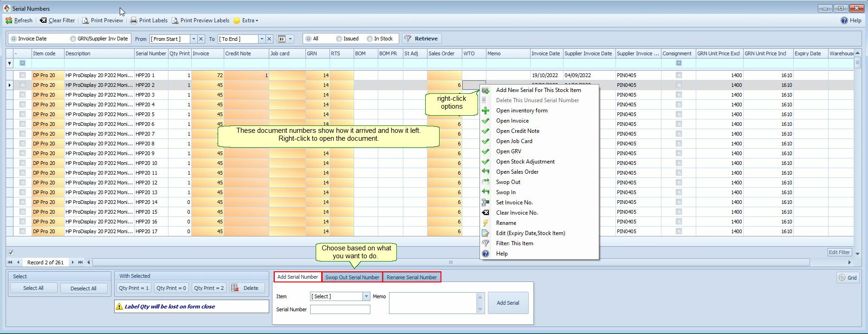868x334 pixels.
Task: Open the Item select dropdown
Action: click(366, 296)
